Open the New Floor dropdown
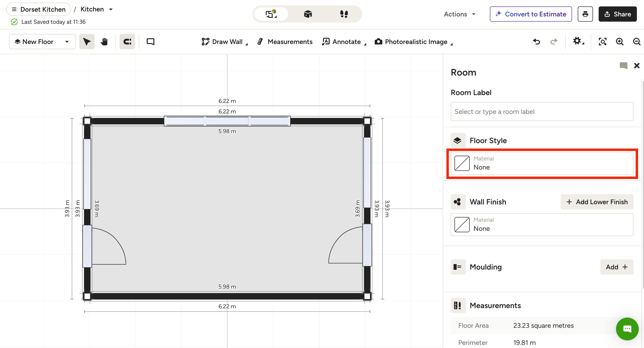Viewport: 644px width, 348px height. (x=42, y=42)
